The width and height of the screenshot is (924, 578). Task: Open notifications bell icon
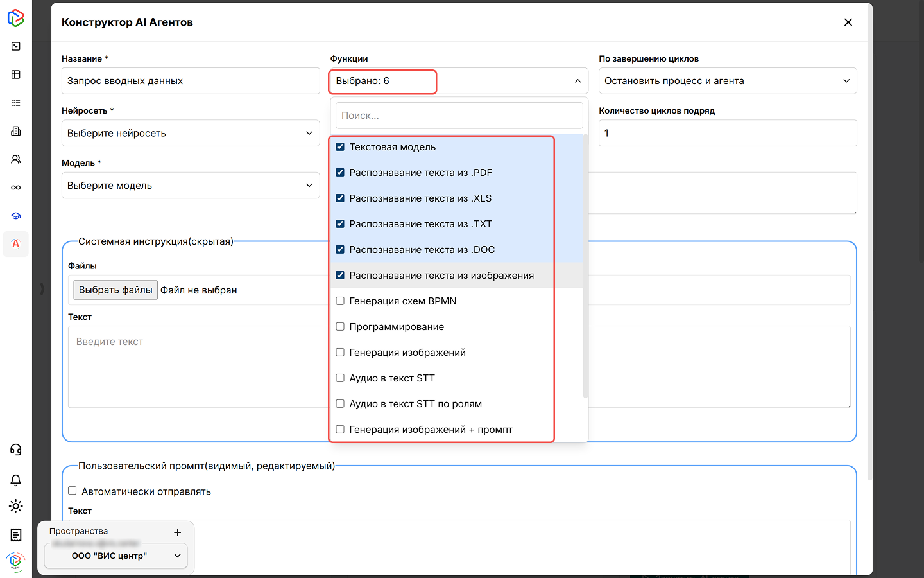(16, 480)
